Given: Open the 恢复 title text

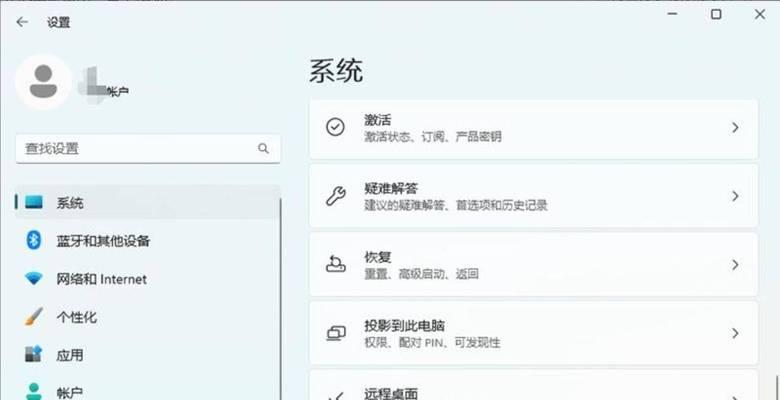Looking at the screenshot, I should click(378, 257).
